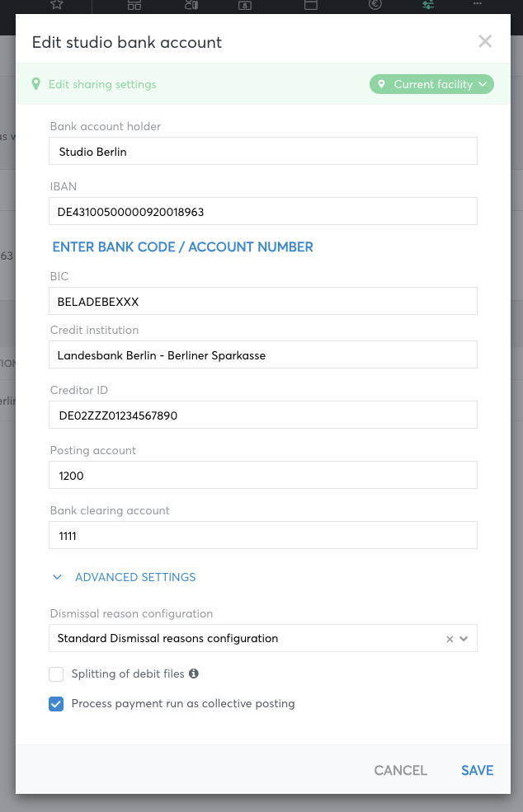The image size is (523, 812).
Task: Click the Cancel button
Action: coord(400,770)
